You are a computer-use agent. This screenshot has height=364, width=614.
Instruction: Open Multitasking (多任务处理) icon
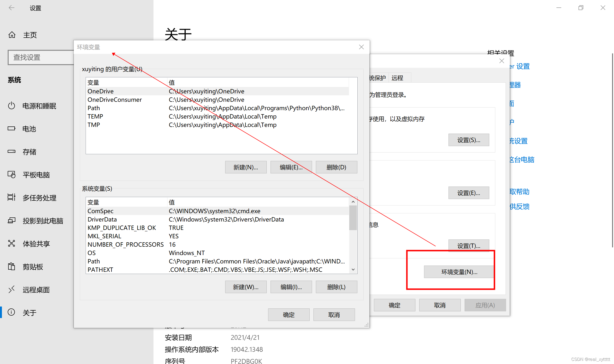tap(12, 198)
